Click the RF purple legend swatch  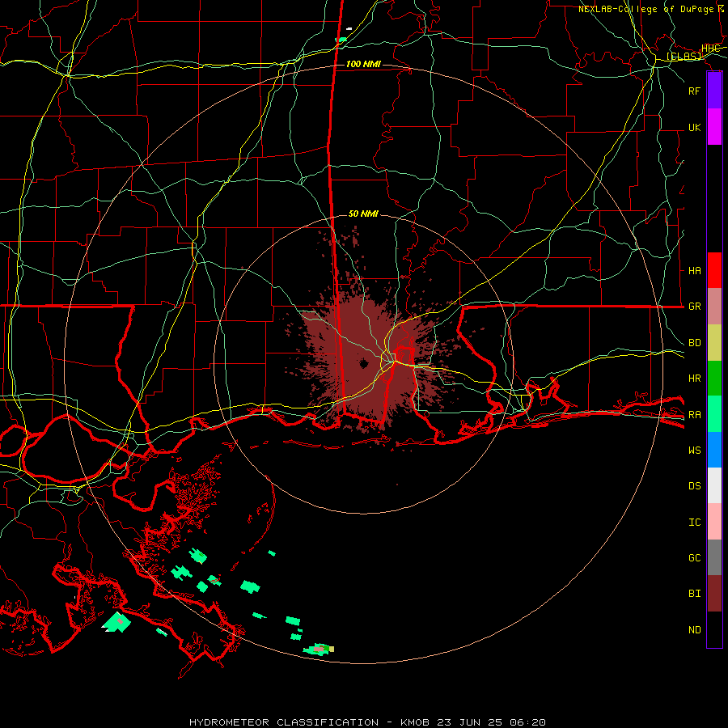(x=714, y=91)
